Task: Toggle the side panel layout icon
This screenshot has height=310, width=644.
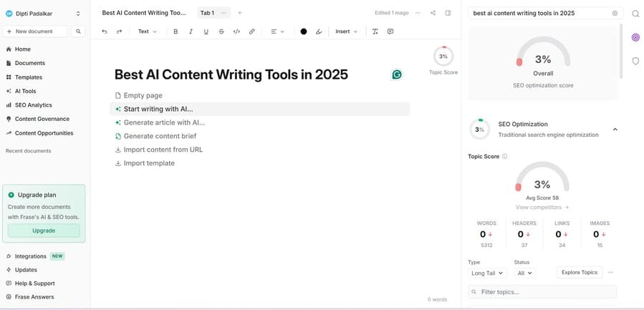Action: [448, 13]
